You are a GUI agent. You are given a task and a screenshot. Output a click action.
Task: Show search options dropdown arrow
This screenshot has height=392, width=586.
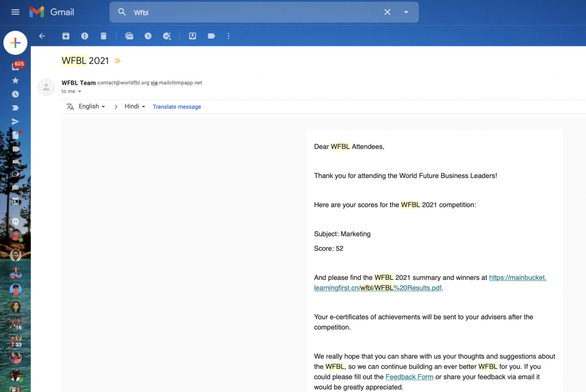[406, 12]
